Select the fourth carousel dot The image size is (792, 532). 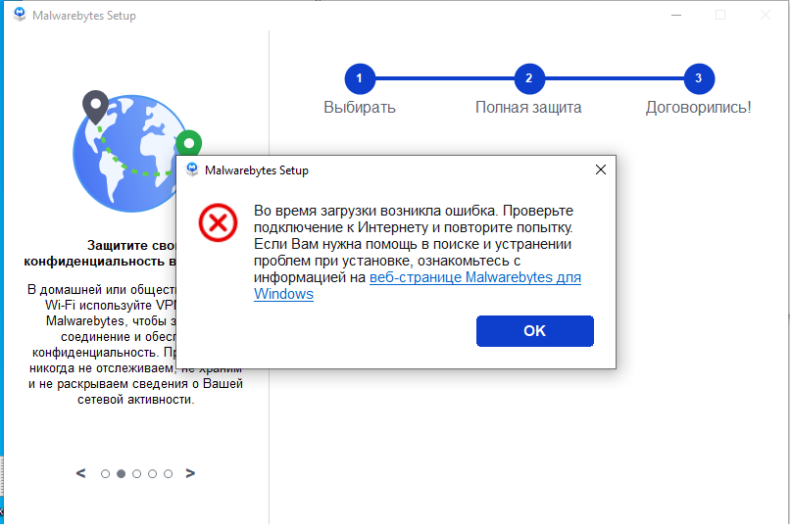(x=152, y=474)
